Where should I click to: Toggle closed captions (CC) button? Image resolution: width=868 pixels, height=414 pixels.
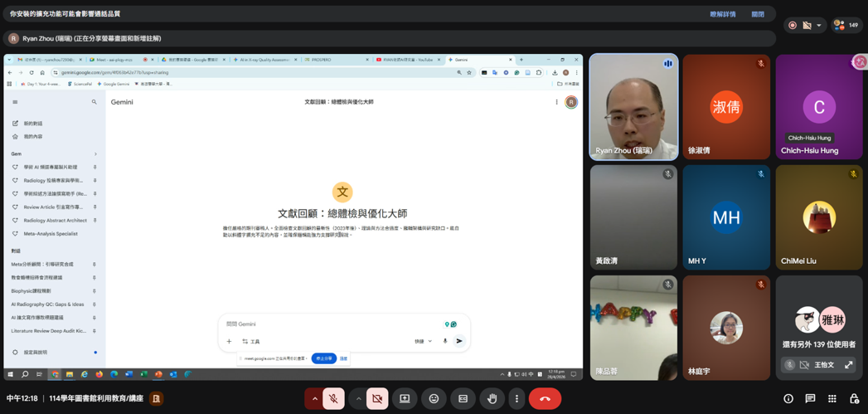(x=463, y=398)
